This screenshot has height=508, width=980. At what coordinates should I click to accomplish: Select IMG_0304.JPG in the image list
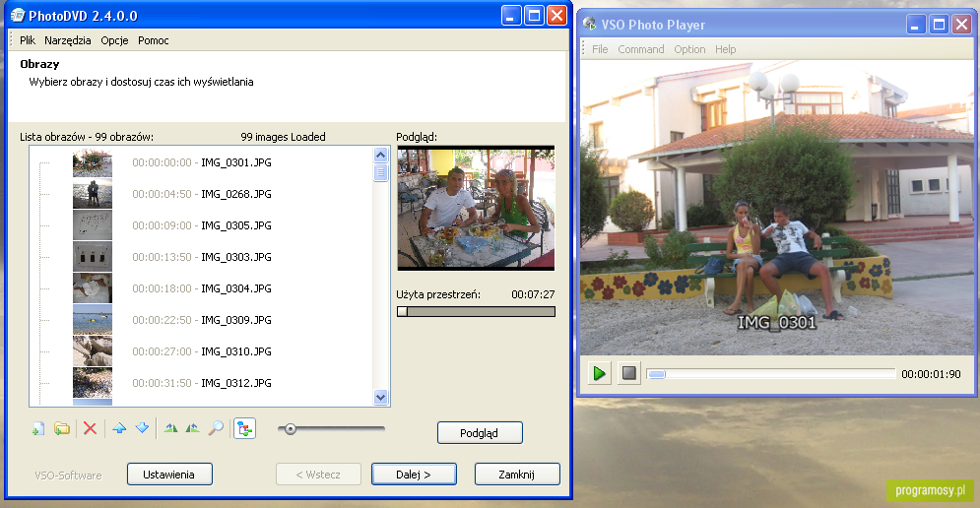(x=236, y=288)
